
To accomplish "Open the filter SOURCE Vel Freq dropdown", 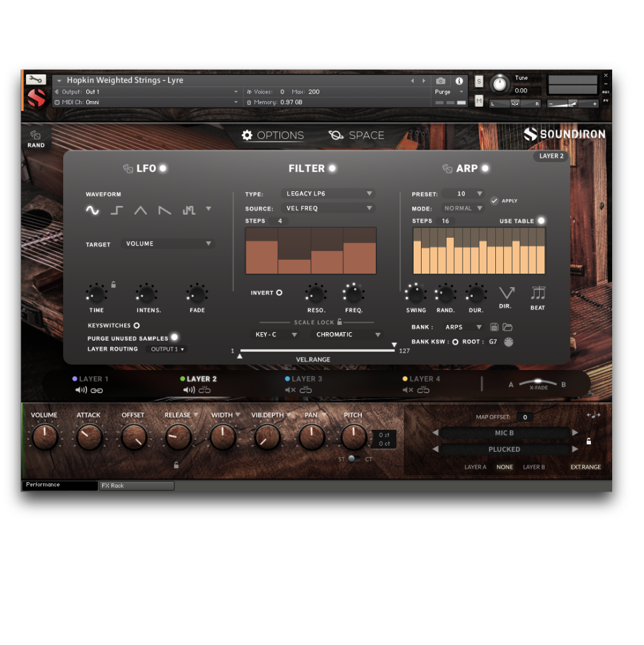I will coord(328,208).
